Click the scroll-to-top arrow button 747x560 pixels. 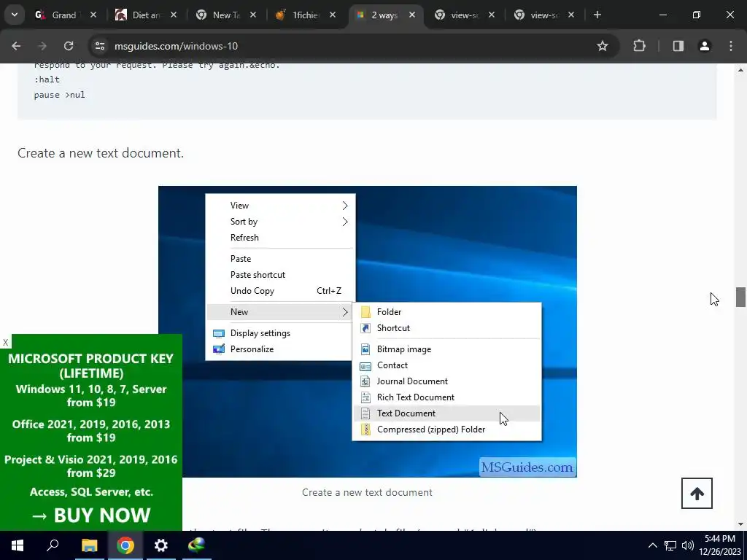(697, 494)
